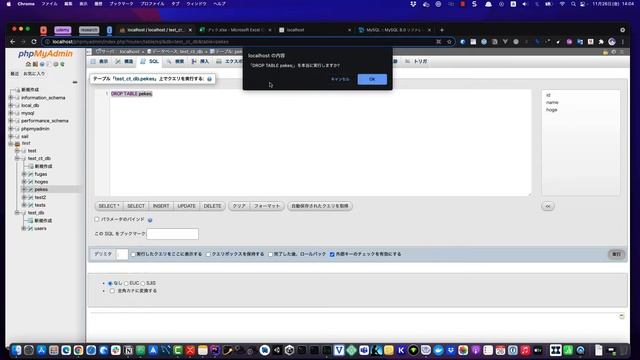
Task: Open Chrome extensions puzzle icon
Action: pyautogui.click(x=601, y=42)
